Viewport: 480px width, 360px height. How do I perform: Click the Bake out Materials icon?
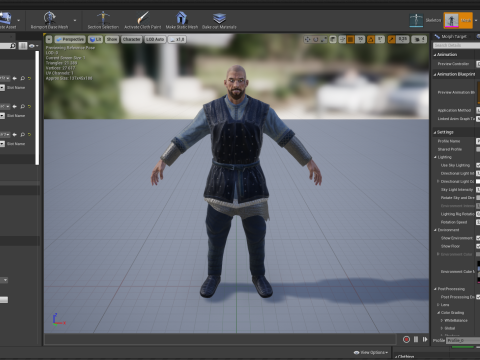click(219, 18)
